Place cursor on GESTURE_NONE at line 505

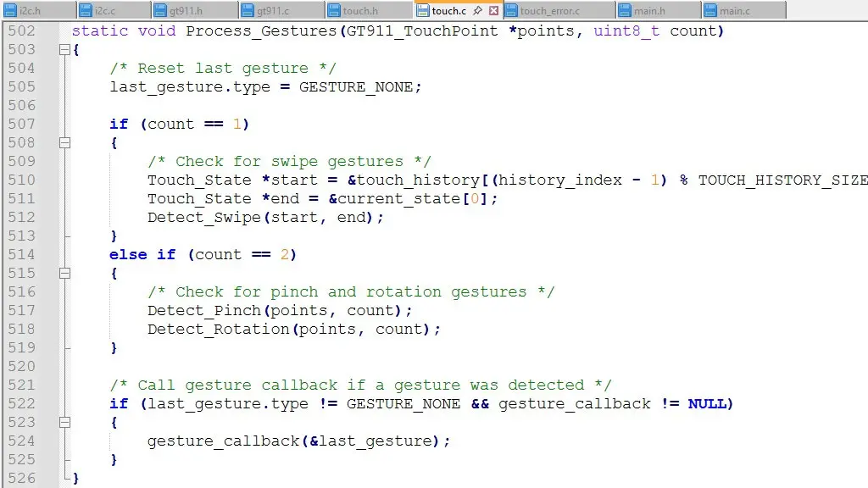pos(355,87)
